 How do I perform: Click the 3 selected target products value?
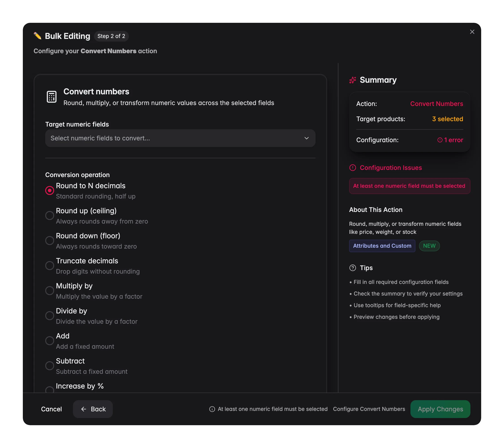[448, 119]
